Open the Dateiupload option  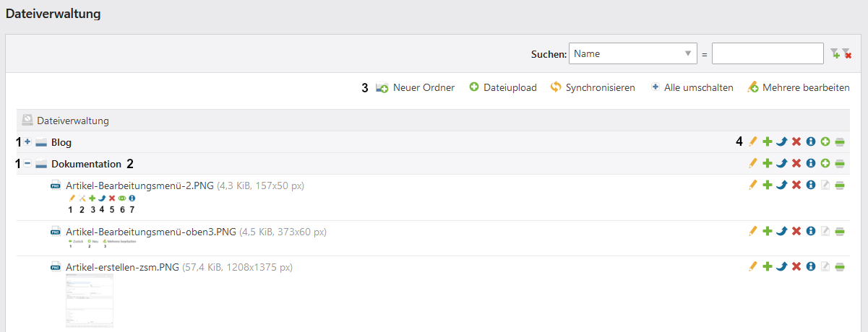tap(503, 87)
